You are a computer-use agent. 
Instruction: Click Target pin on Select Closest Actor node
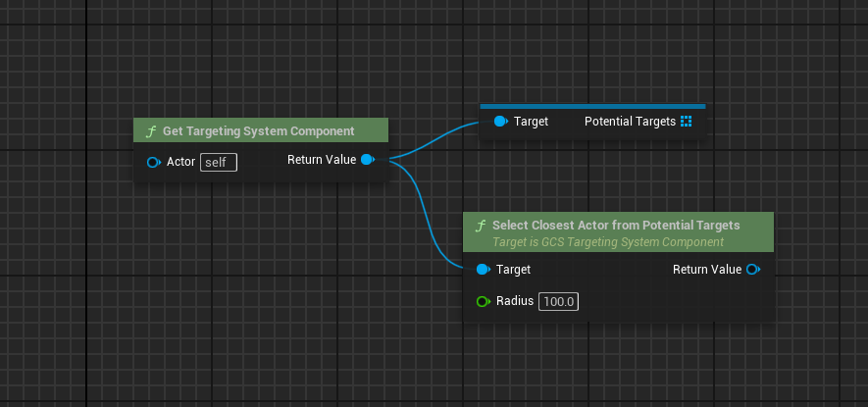click(484, 269)
